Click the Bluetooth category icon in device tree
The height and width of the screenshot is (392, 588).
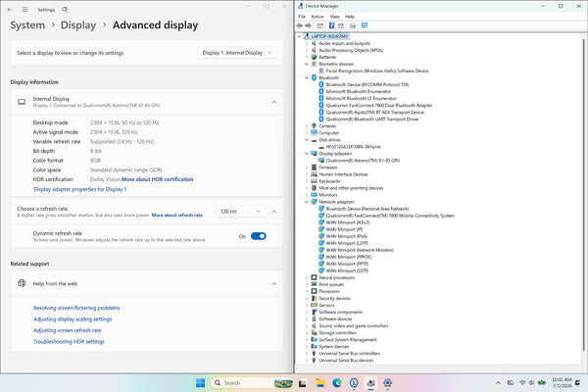[314, 77]
